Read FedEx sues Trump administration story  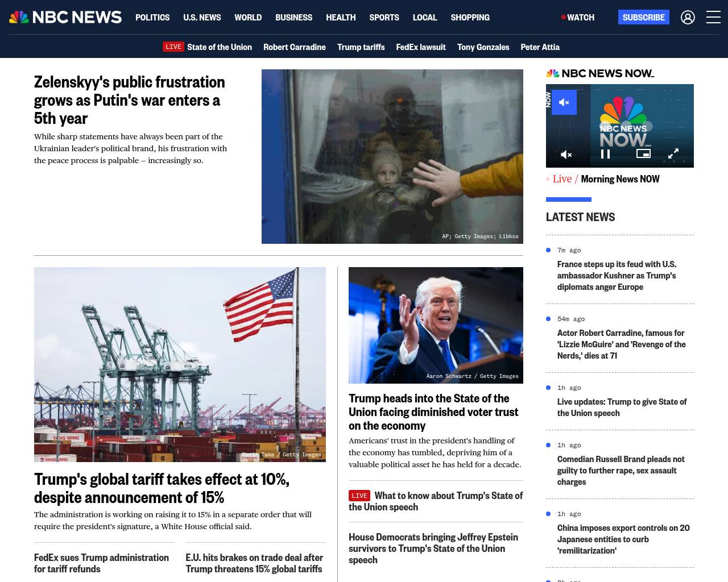[x=101, y=563]
